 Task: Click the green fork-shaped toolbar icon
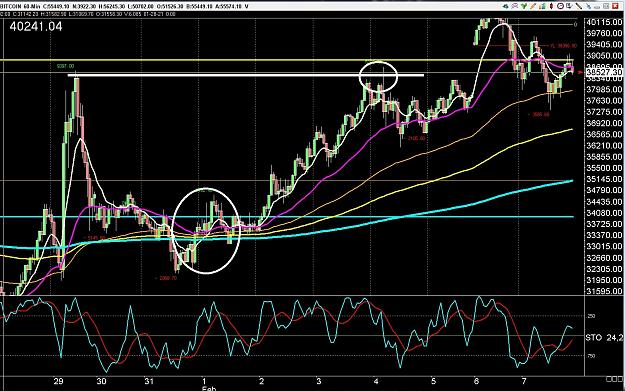[524, 6]
